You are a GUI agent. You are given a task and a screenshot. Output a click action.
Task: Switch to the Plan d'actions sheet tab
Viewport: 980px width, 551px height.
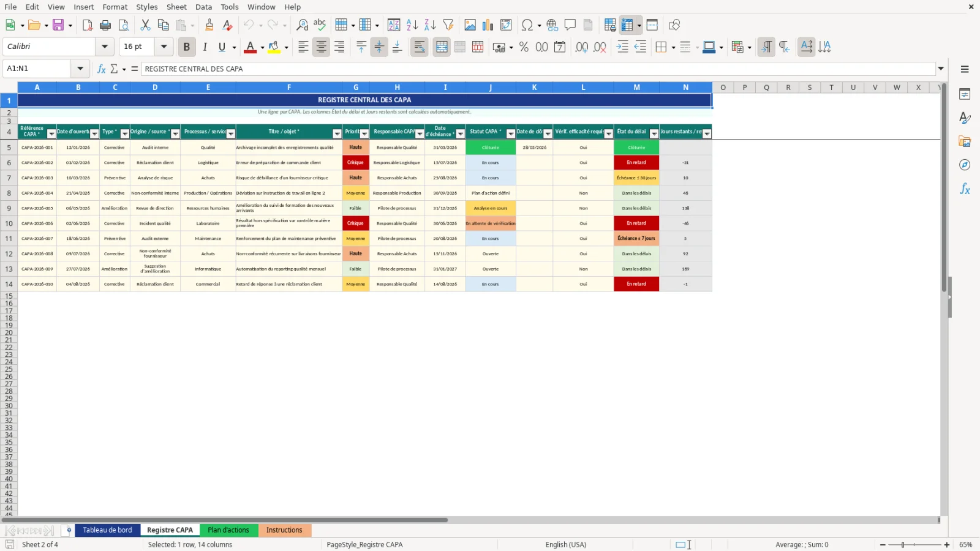click(x=228, y=530)
